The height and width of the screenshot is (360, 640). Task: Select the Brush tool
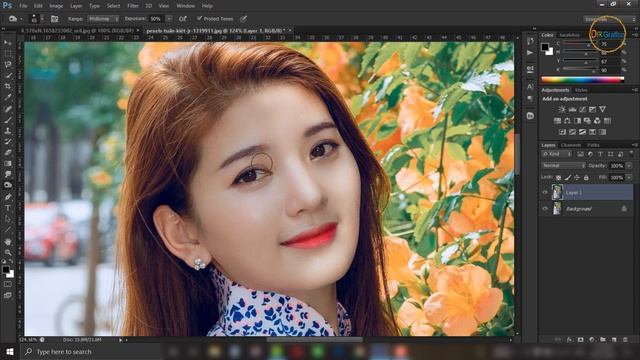[x=8, y=120]
